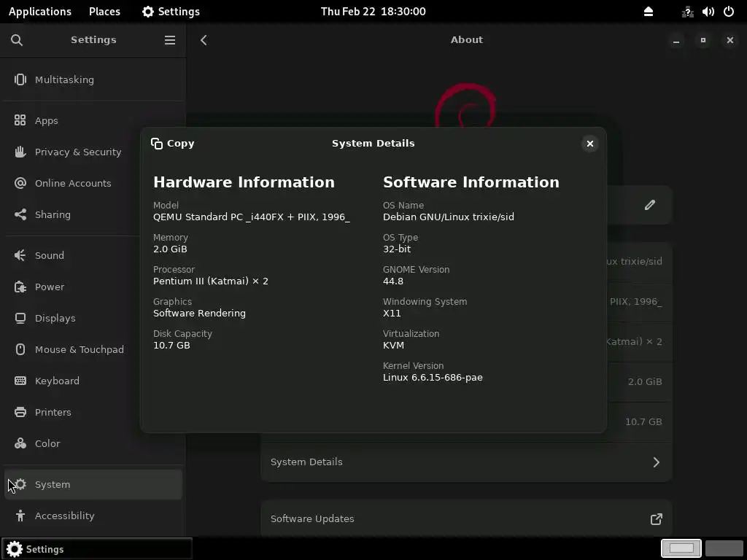Select Online Accounts label
Viewport: 747px width, 560px height.
tap(73, 183)
